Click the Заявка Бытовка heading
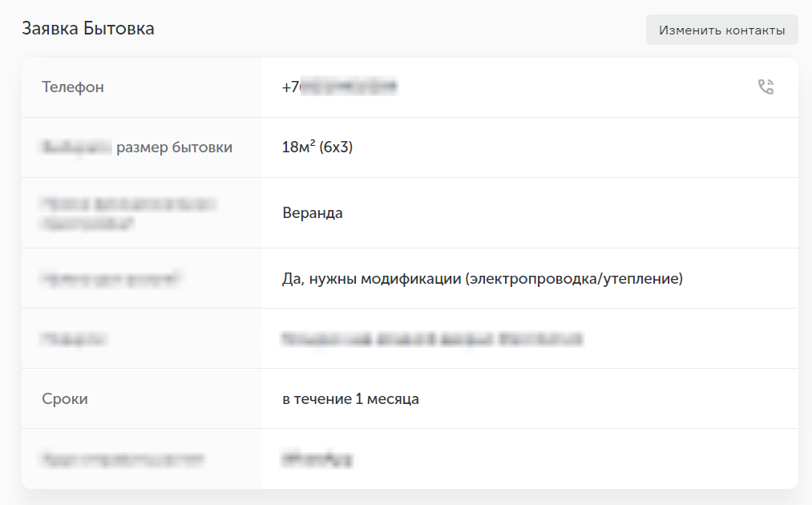 88,29
